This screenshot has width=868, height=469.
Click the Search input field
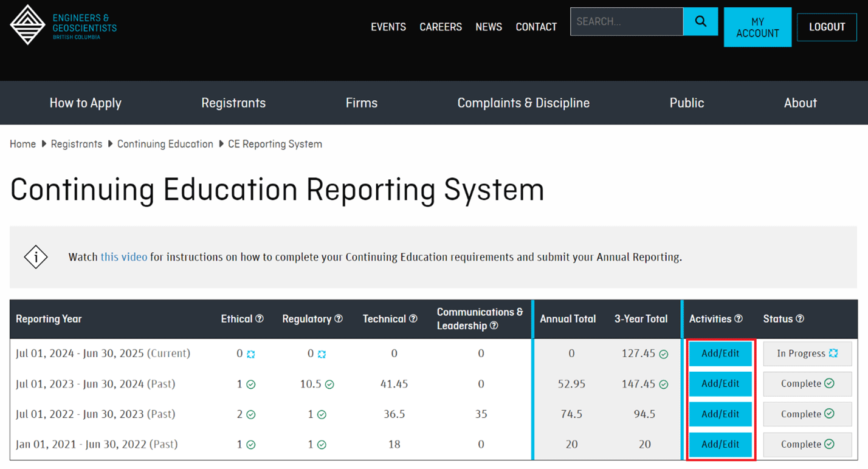coord(626,22)
